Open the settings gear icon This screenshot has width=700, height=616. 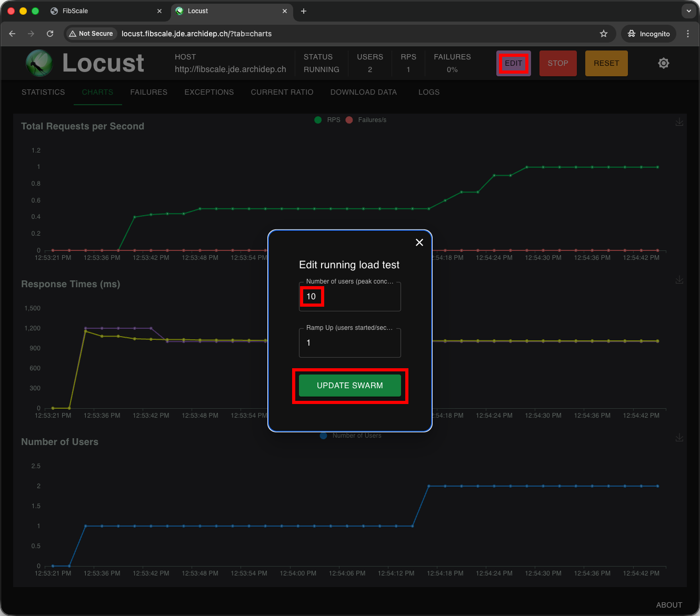point(664,63)
